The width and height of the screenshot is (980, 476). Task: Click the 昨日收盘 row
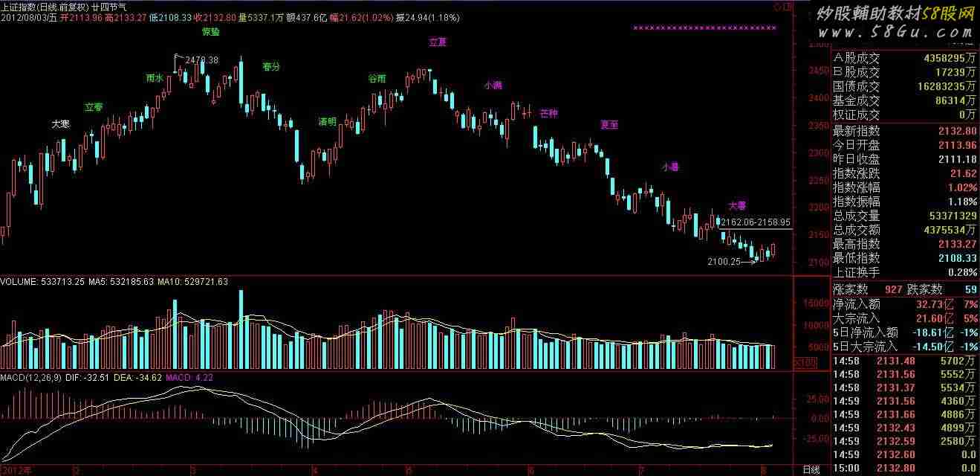click(x=905, y=159)
